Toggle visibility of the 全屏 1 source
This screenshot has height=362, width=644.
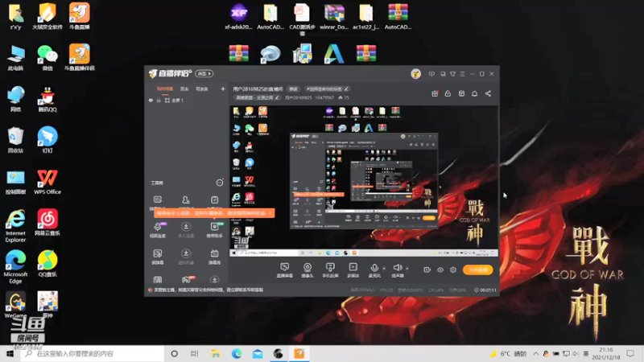[x=151, y=100]
